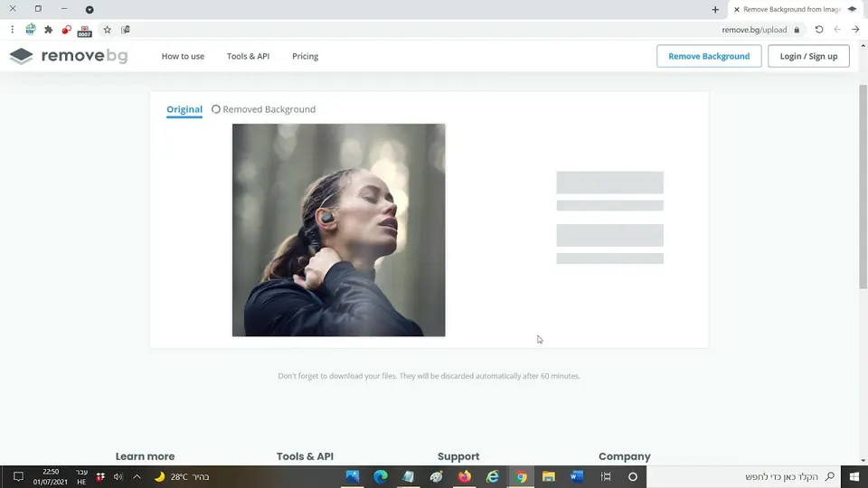Reload the remove.bg page
The width and height of the screenshot is (868, 488).
click(x=819, y=30)
